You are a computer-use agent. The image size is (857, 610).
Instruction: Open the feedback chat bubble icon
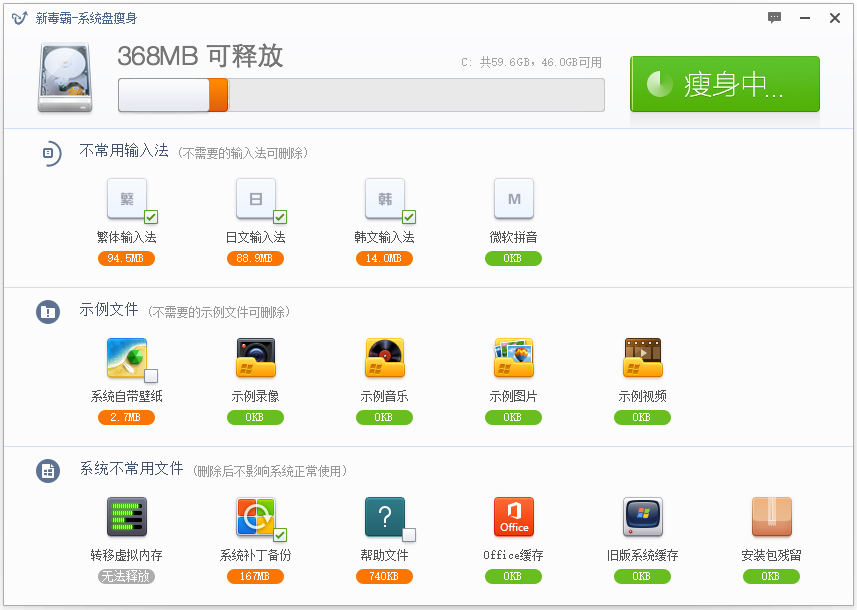pyautogui.click(x=774, y=17)
